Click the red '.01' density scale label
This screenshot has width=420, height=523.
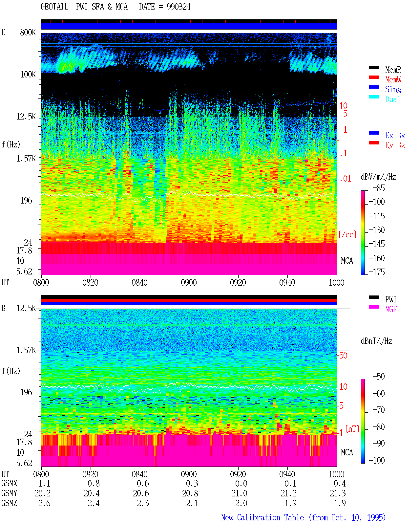coord(345,179)
